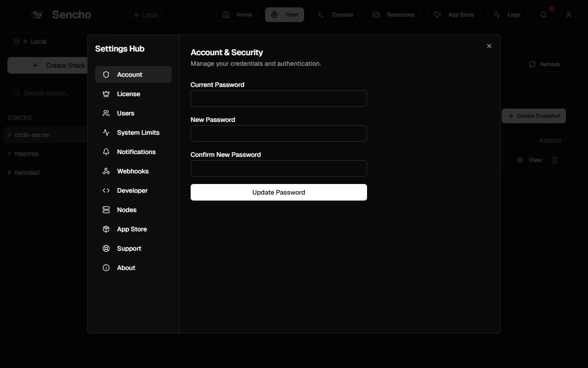This screenshot has height=368, width=588.
Task: Click the Developer code brackets icon
Action: click(106, 190)
